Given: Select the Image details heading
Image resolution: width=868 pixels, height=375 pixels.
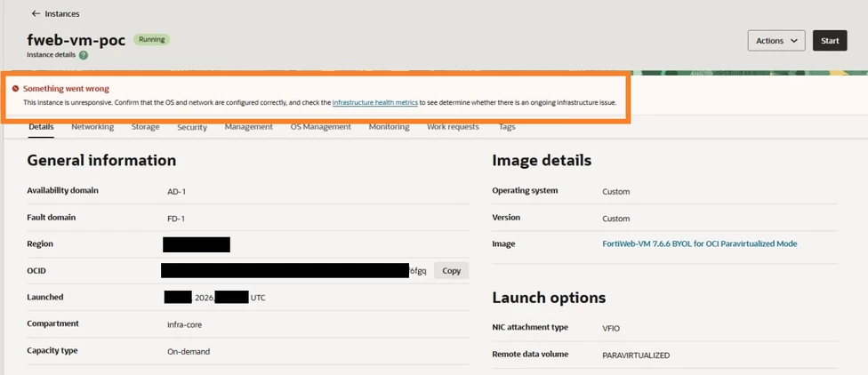Looking at the screenshot, I should tap(542, 161).
